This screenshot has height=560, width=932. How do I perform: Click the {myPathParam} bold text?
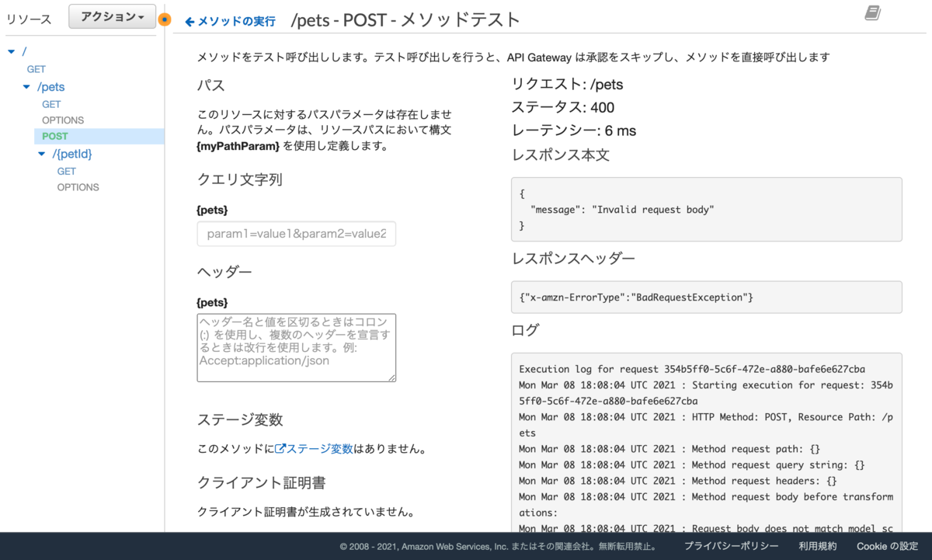click(238, 146)
